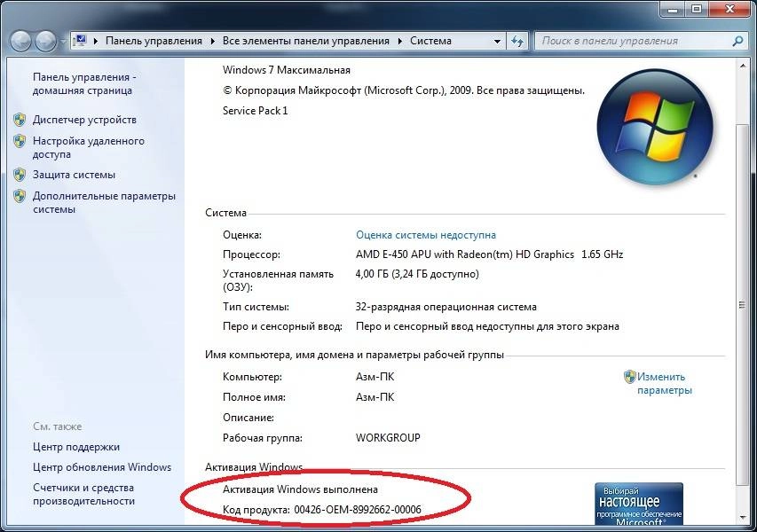
Task: Click 'Азм-ПК' value next to 'Компьютер:'
Action: (375, 377)
